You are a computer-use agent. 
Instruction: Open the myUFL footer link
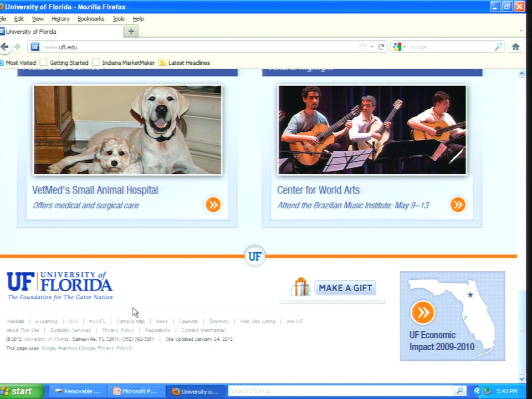(x=97, y=321)
